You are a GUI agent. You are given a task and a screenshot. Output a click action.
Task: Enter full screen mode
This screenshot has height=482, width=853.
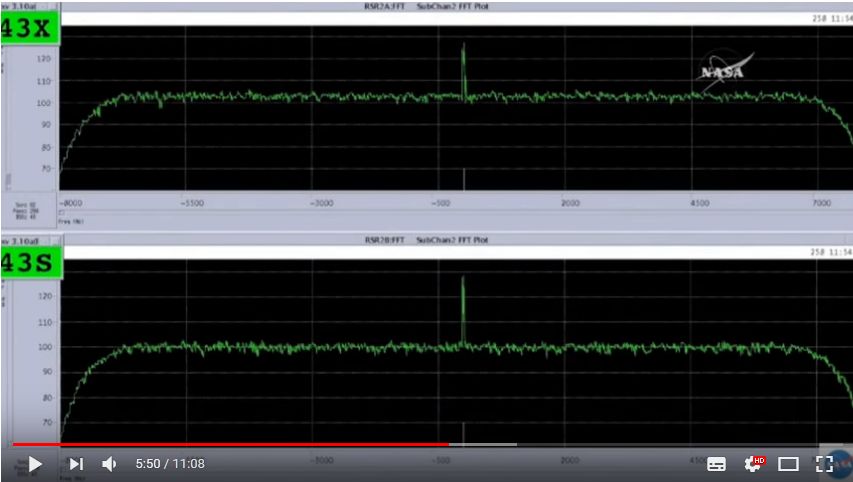coord(824,464)
